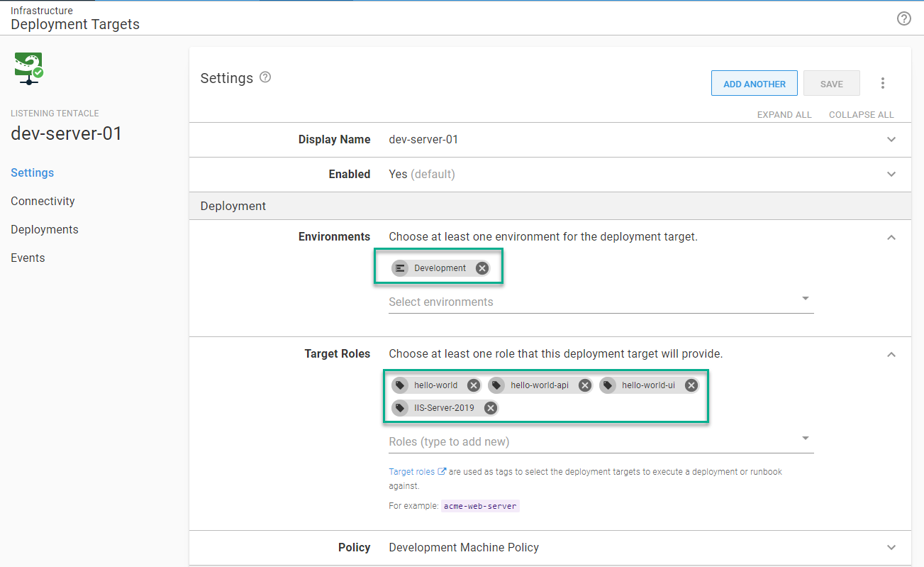
Task: Click the ADD ANOTHER button
Action: [x=754, y=83]
